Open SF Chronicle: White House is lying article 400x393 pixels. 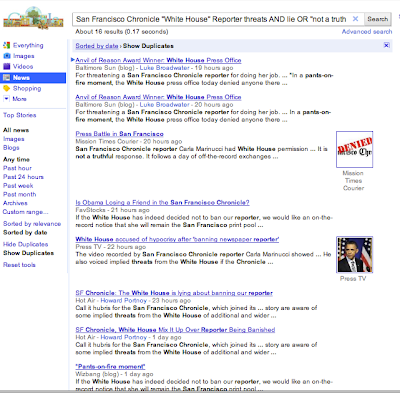(x=174, y=293)
